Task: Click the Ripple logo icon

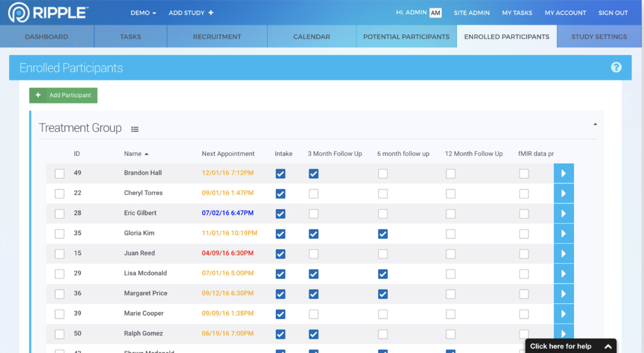Action: coord(19,13)
